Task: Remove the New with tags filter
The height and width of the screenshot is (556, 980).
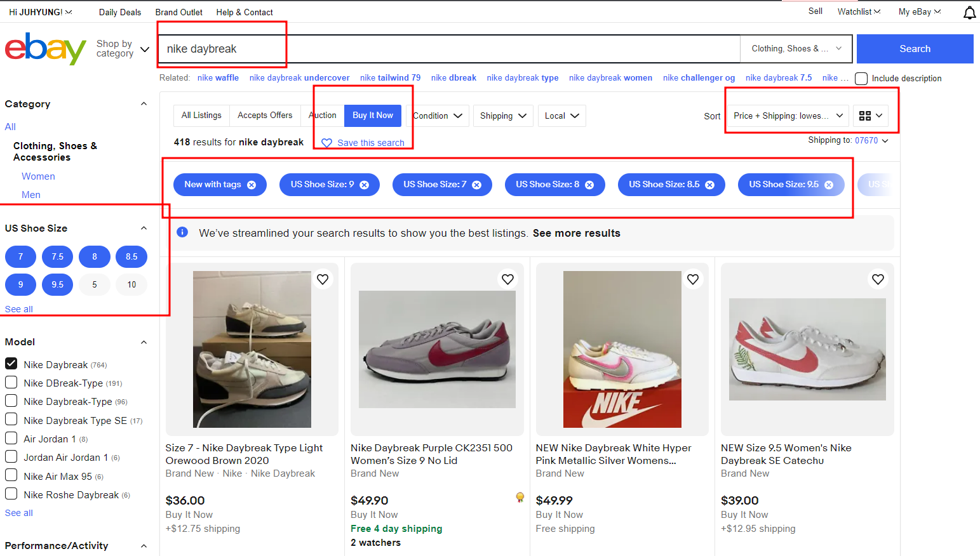Action: click(x=252, y=185)
